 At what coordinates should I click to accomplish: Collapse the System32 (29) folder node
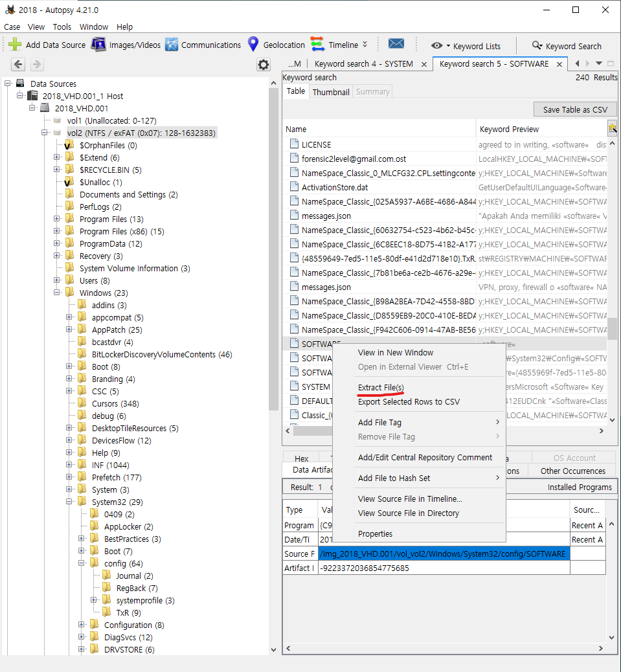[69, 502]
